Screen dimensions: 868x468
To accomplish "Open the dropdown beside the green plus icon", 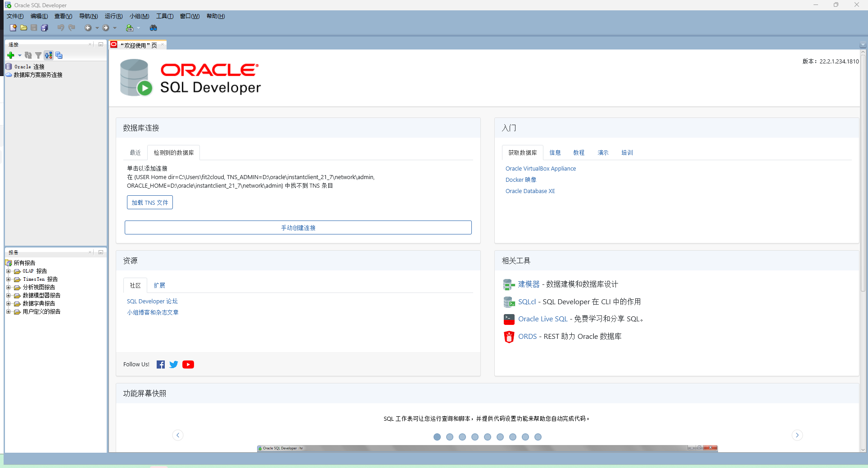I will (x=19, y=55).
